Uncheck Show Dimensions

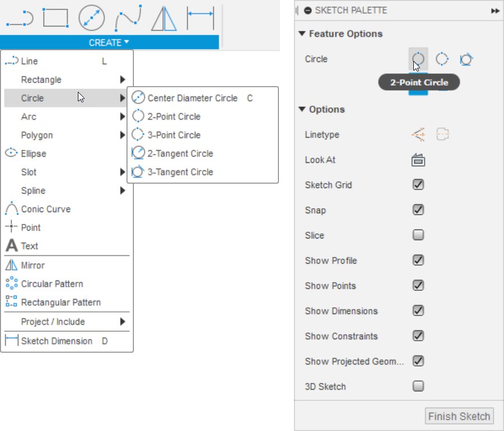(x=418, y=311)
